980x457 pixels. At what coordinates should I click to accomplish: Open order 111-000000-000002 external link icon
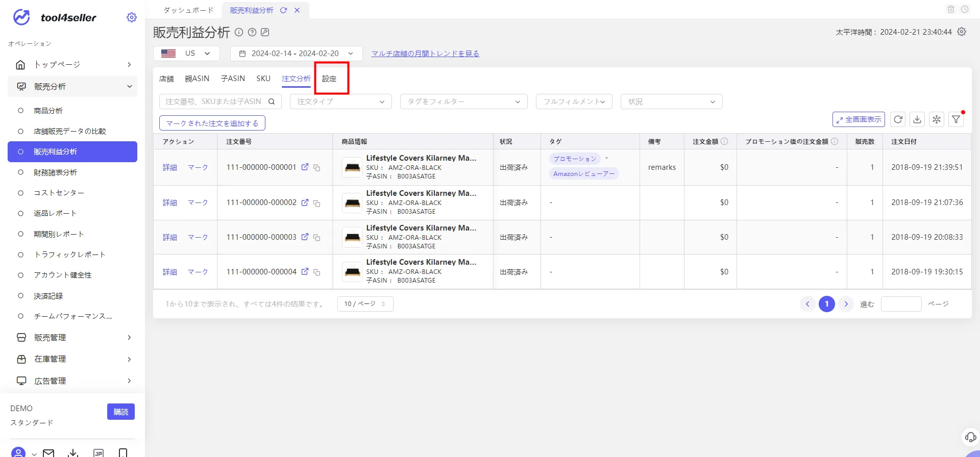pyautogui.click(x=305, y=202)
